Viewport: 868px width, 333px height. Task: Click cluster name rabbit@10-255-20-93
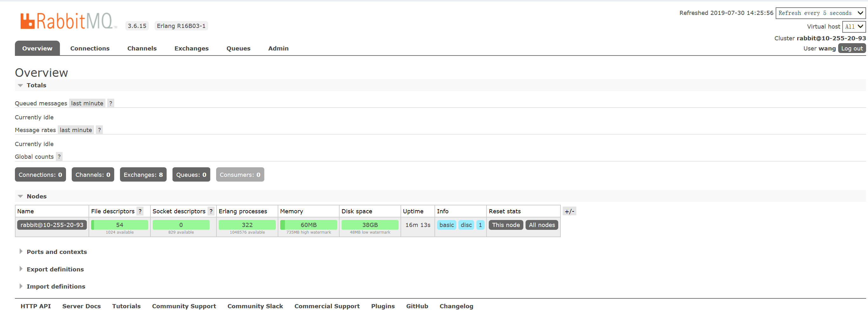click(831, 38)
